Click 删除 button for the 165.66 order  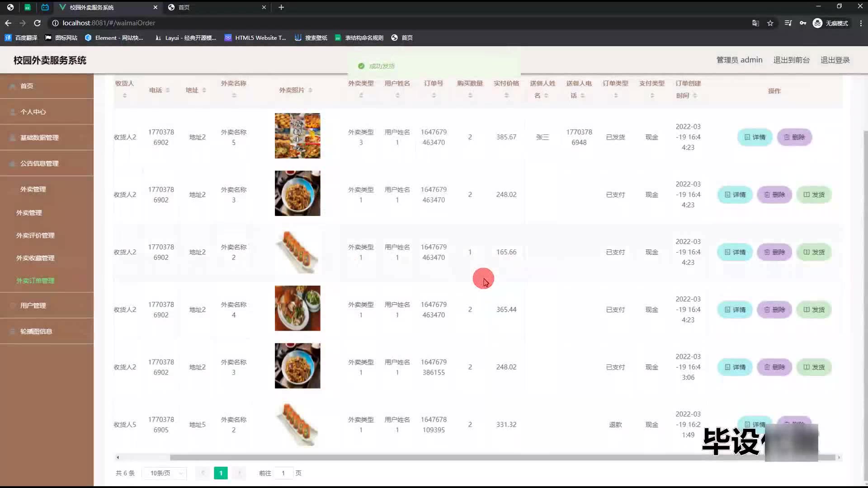click(x=774, y=252)
